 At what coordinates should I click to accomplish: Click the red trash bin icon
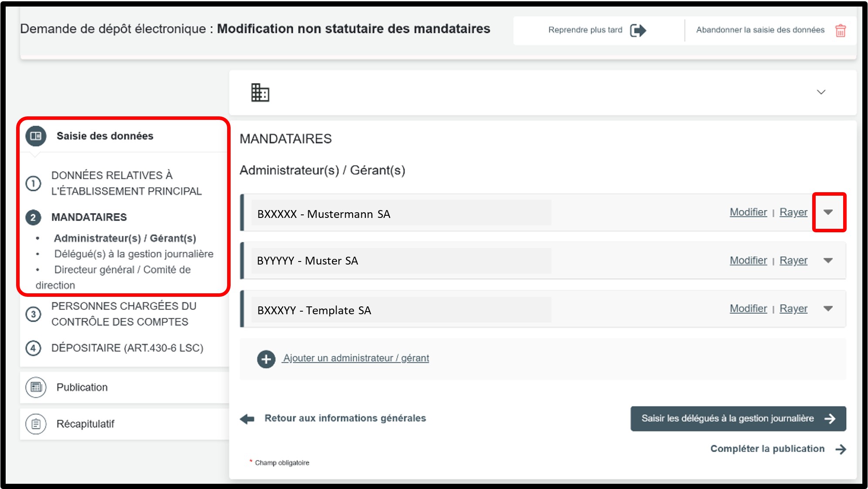[x=840, y=31]
